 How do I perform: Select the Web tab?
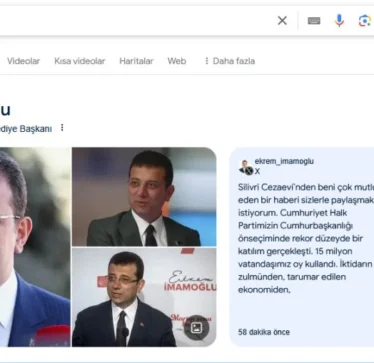177,61
